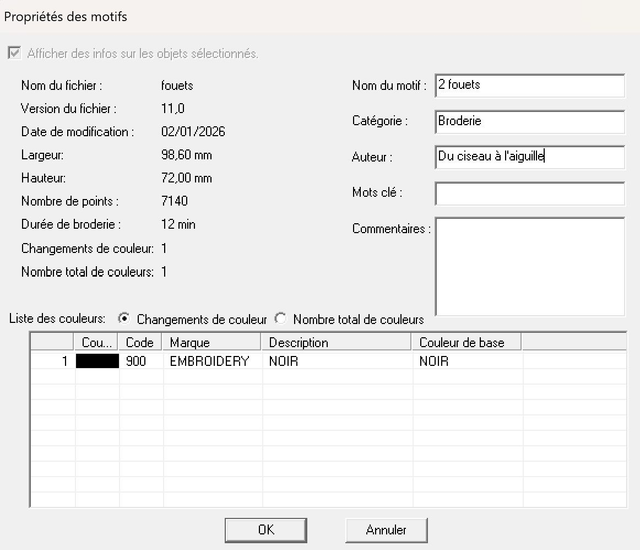This screenshot has height=550, width=640.
Task: Click the Marque column header
Action: tap(213, 342)
